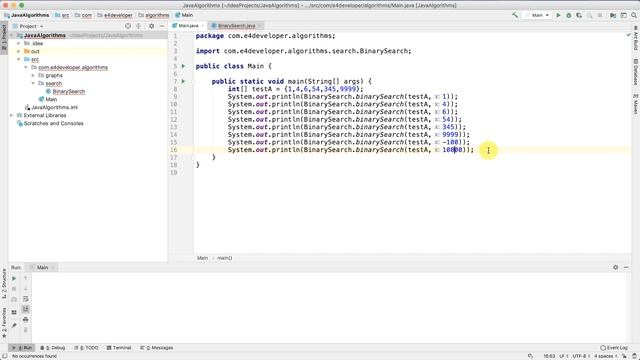Open Project Structure from the toolbar
The image size is (640, 360).
click(613, 15)
